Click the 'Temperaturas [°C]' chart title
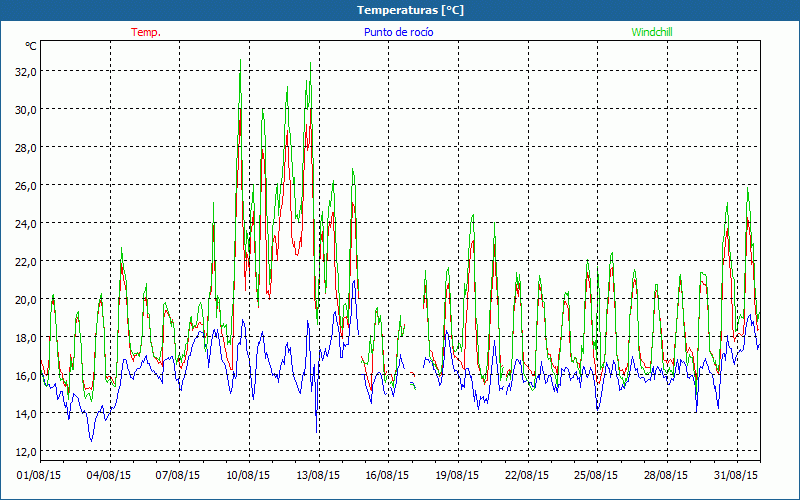Viewport: 800px width, 500px height. pyautogui.click(x=410, y=10)
